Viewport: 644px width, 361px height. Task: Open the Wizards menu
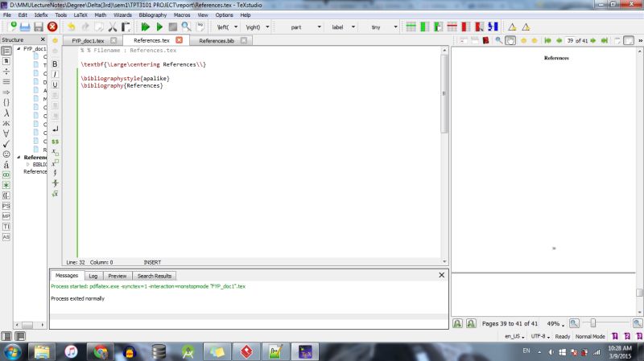click(122, 14)
